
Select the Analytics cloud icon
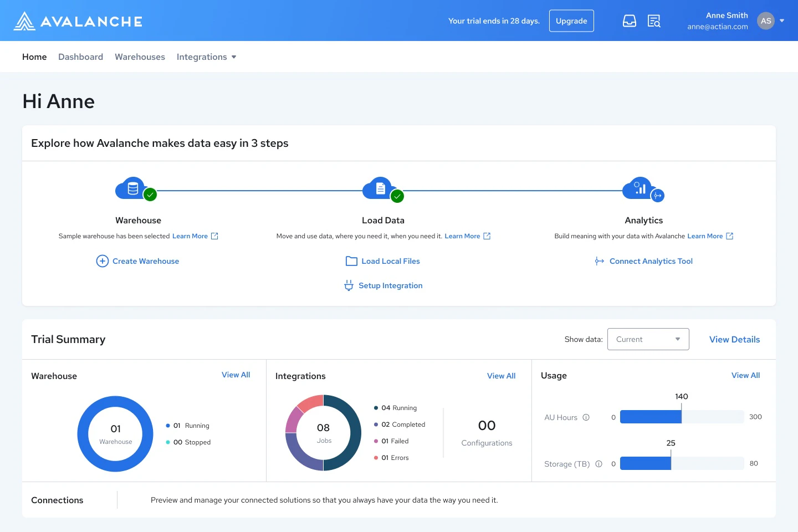coord(639,188)
